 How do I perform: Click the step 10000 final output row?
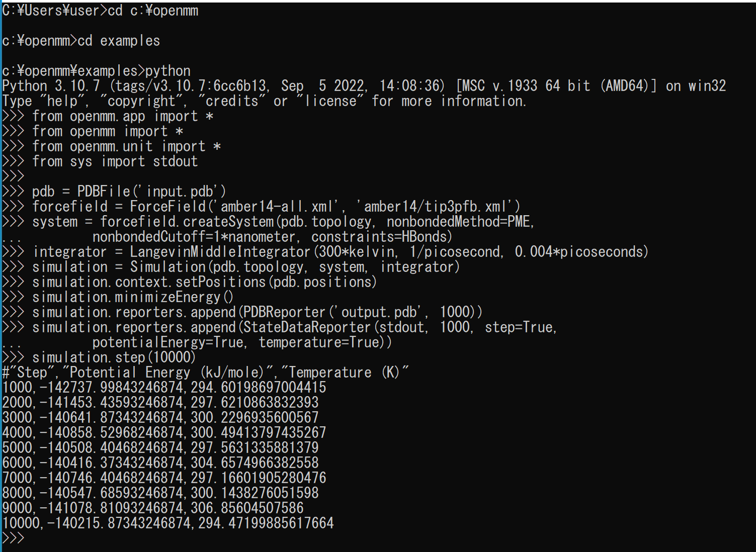point(168,523)
